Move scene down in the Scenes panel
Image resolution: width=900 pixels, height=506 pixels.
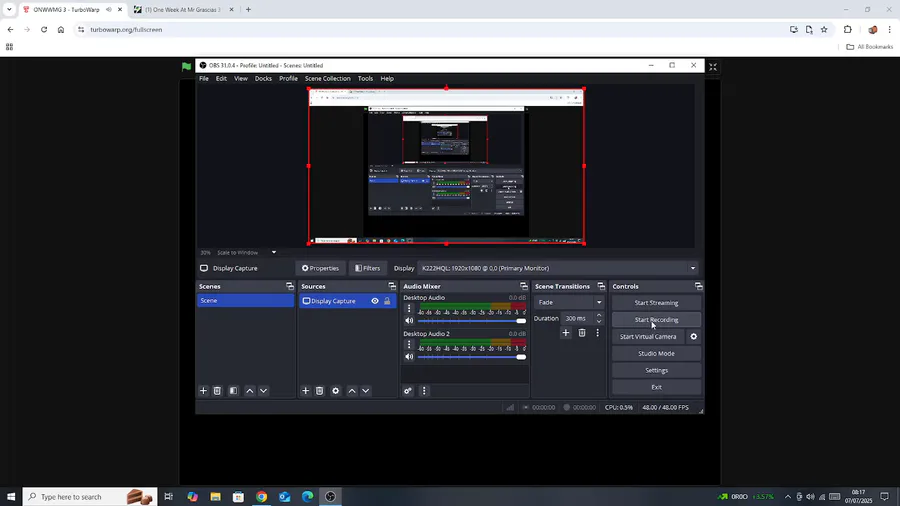pyautogui.click(x=263, y=391)
